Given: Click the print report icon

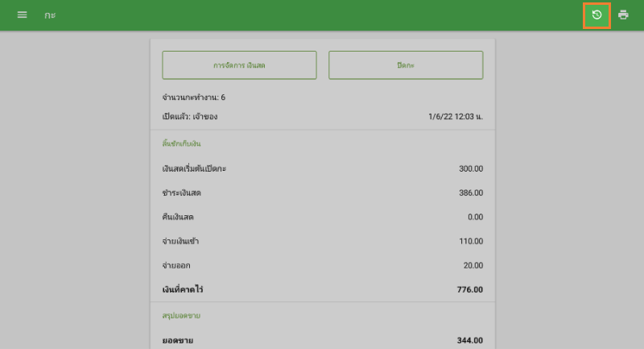Looking at the screenshot, I should tap(623, 15).
